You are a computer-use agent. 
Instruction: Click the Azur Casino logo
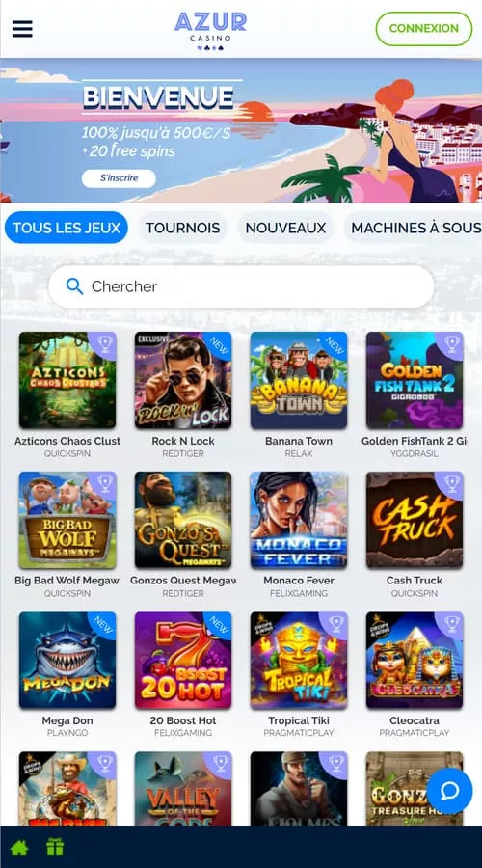pyautogui.click(x=210, y=31)
